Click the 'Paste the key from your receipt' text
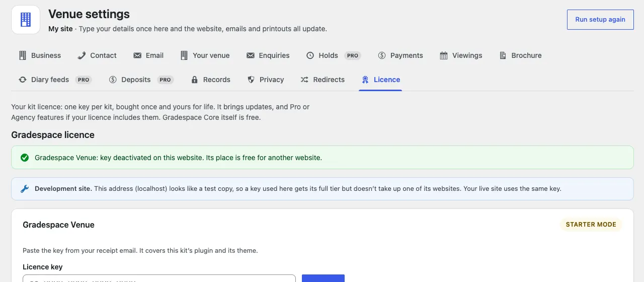 point(140,250)
